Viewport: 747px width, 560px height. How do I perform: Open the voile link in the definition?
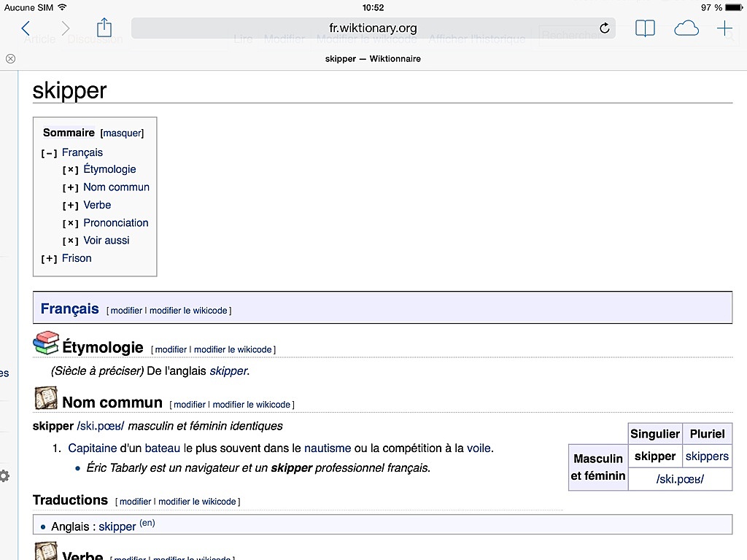click(x=479, y=448)
